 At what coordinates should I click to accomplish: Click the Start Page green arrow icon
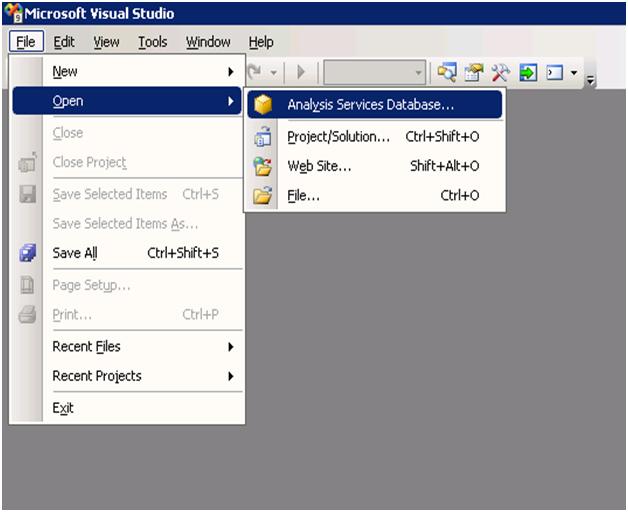click(x=528, y=73)
